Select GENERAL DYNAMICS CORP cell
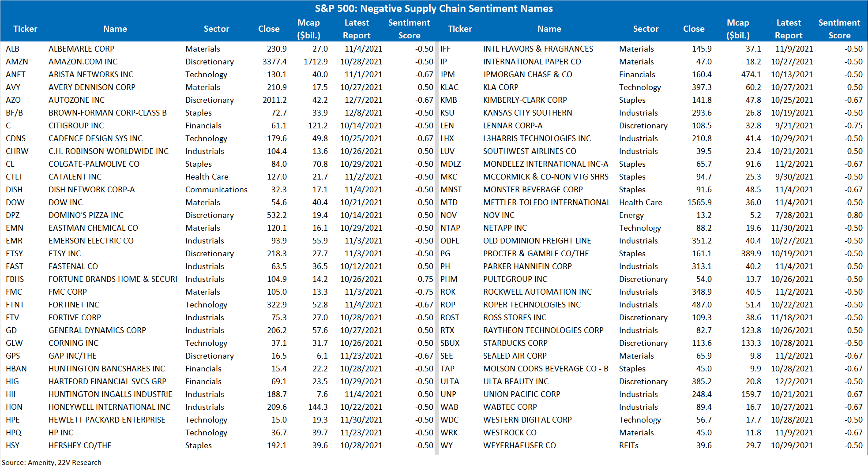This screenshot has height=468, width=868. coord(97,330)
